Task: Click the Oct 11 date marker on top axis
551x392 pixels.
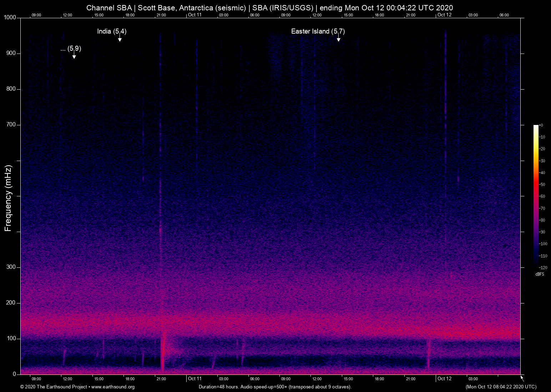Action: 194,15
